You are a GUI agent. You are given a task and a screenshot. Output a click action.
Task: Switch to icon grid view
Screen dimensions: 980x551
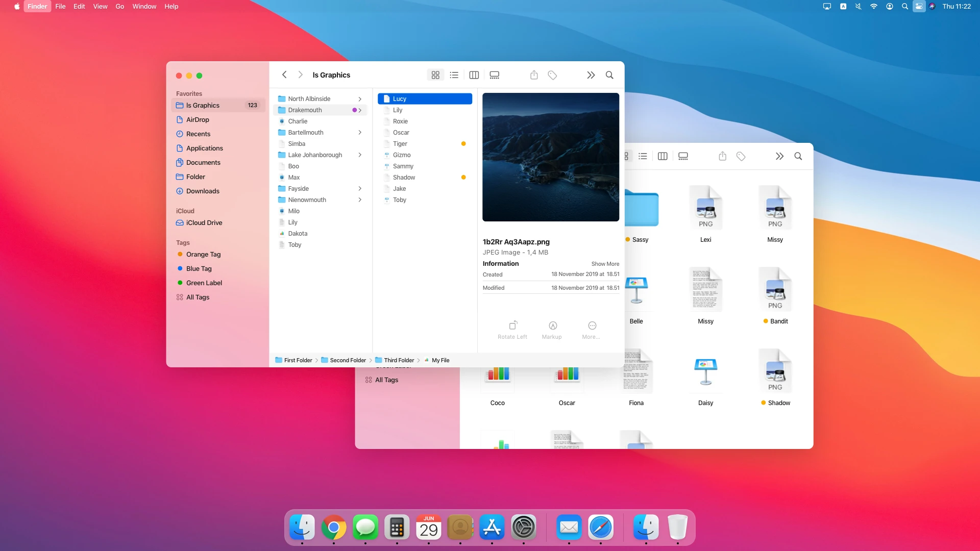tap(435, 74)
